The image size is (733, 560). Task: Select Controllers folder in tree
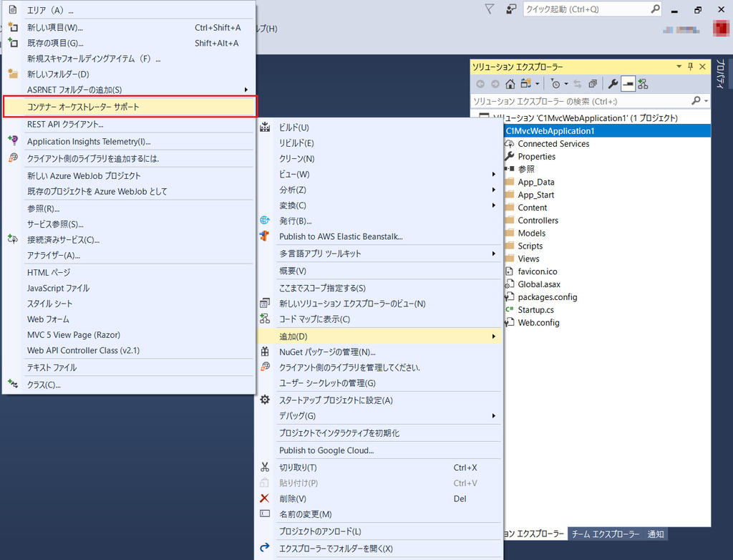pyautogui.click(x=538, y=221)
